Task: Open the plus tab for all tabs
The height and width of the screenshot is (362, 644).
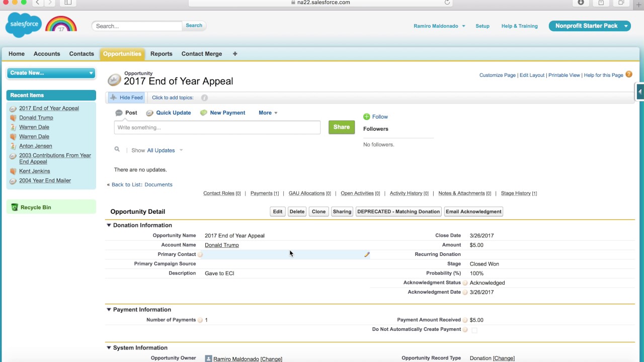Action: 234,54
